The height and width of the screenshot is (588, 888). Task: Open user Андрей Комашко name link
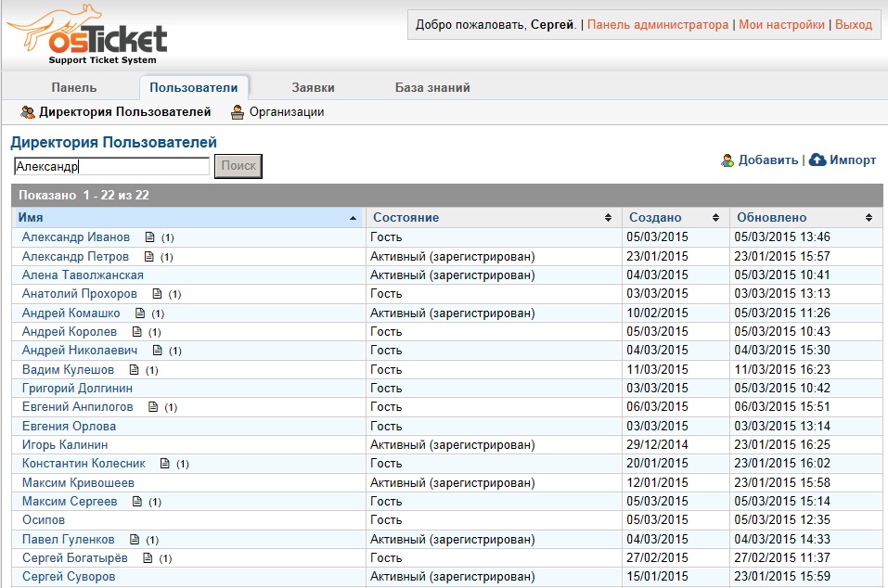pos(71,313)
